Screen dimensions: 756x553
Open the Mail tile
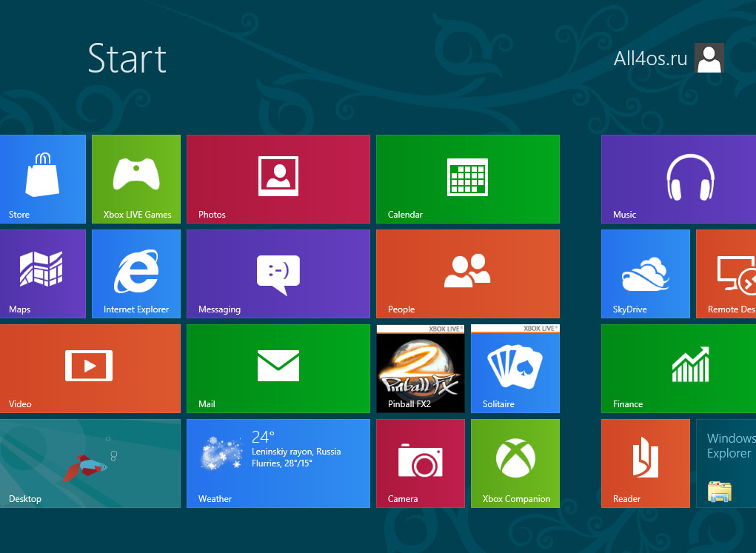(278, 369)
